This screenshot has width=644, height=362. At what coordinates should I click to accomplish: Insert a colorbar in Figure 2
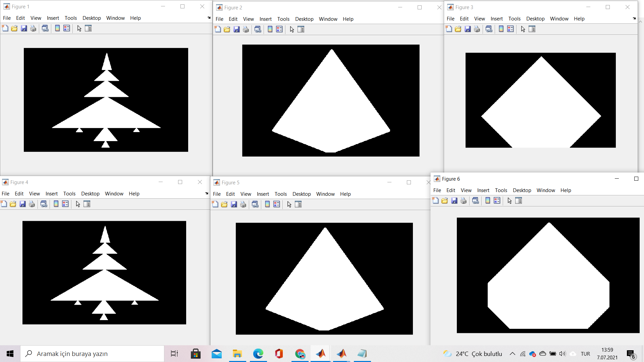click(x=270, y=29)
